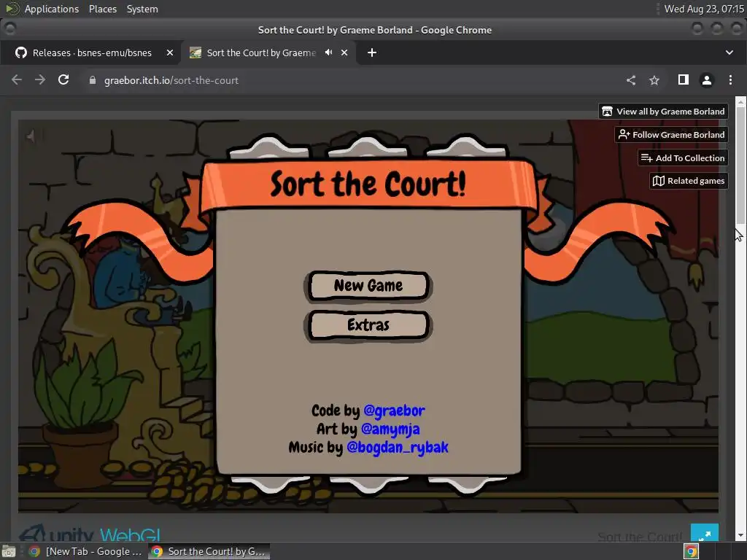Viewport: 747px width, 560px height.
Task: Toggle the in-game sound speaker icon
Action: (x=32, y=136)
